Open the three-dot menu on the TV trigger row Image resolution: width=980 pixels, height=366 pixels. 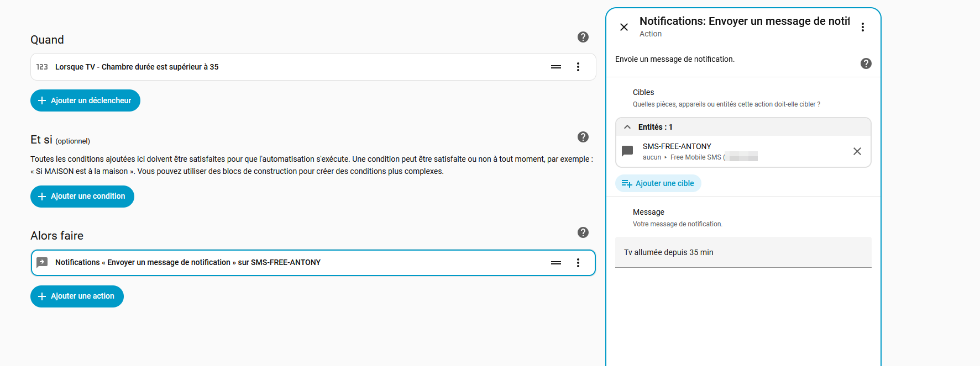[578, 67]
